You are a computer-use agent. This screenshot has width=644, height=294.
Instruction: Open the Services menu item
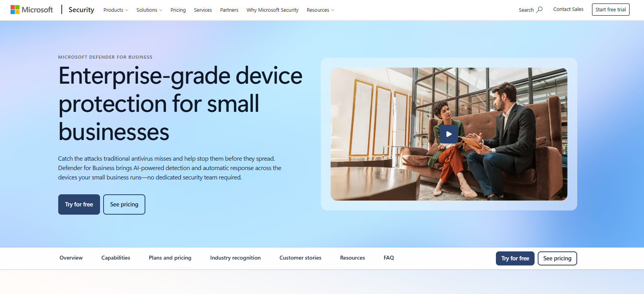coord(203,10)
